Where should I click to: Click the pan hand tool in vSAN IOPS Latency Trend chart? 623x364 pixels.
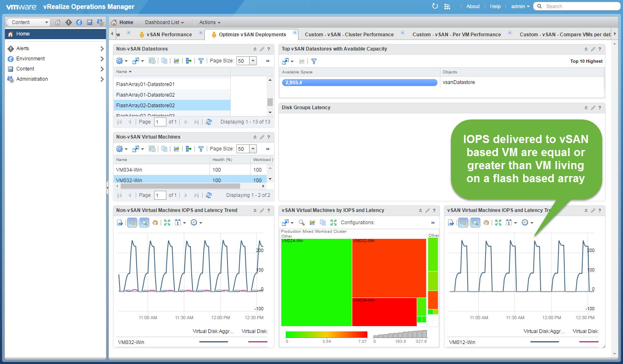(x=486, y=223)
